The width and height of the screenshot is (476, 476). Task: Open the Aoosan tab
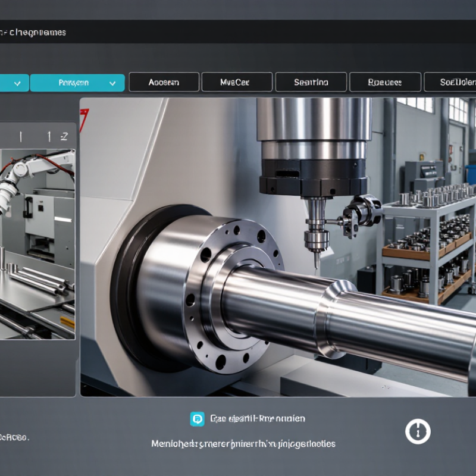164,82
